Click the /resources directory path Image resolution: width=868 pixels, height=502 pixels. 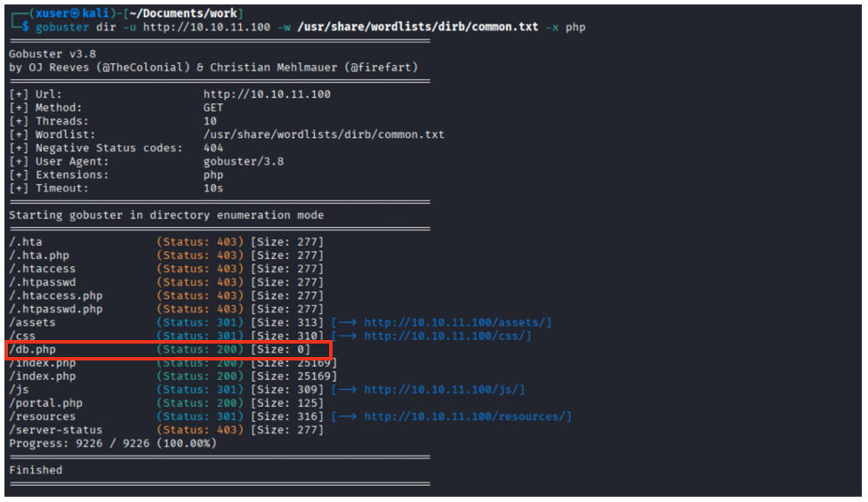coord(42,417)
